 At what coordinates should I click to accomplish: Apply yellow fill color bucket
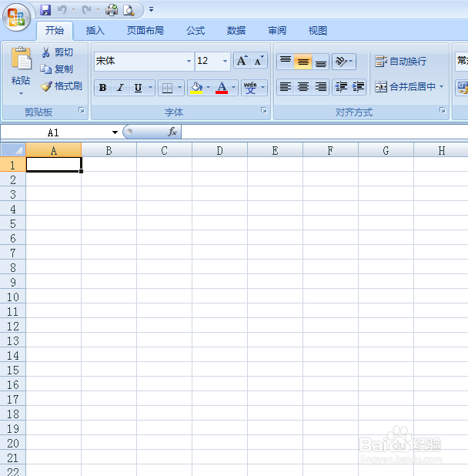tap(196, 88)
